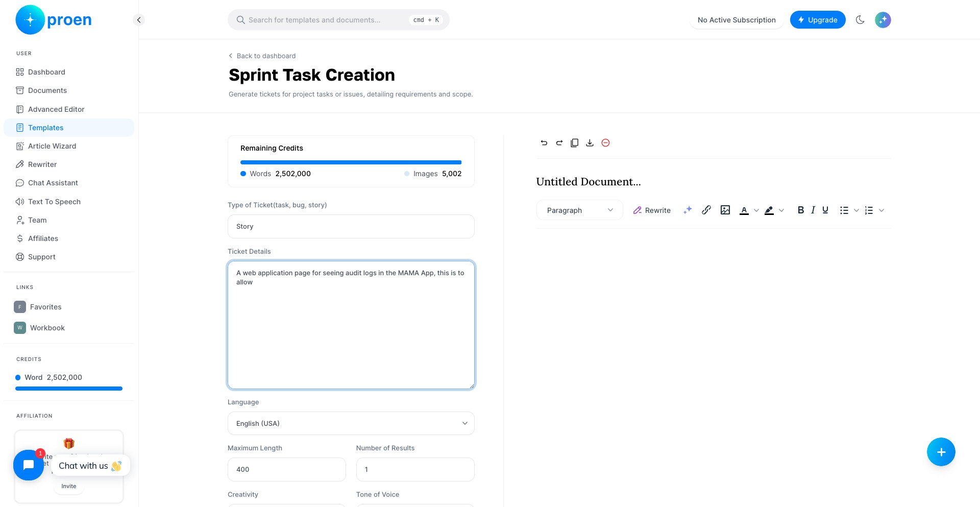This screenshot has height=507, width=980.
Task: Open Text To Speech
Action: coord(69,202)
